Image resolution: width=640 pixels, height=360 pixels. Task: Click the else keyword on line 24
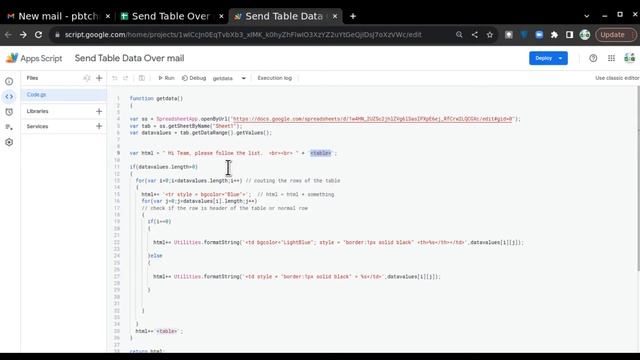pyautogui.click(x=156, y=256)
